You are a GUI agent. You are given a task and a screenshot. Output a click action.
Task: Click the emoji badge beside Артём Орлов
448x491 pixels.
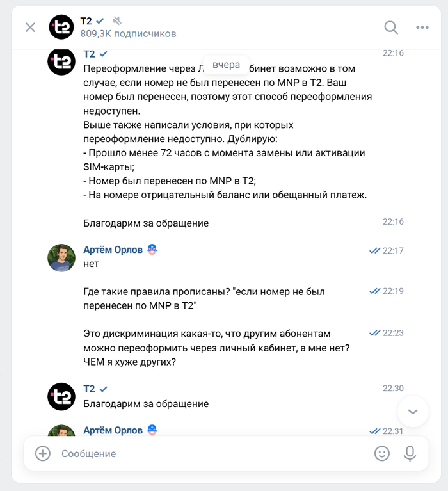[x=152, y=250]
